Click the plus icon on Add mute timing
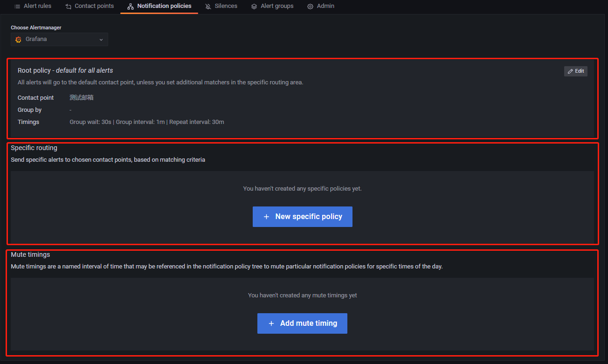 271,323
